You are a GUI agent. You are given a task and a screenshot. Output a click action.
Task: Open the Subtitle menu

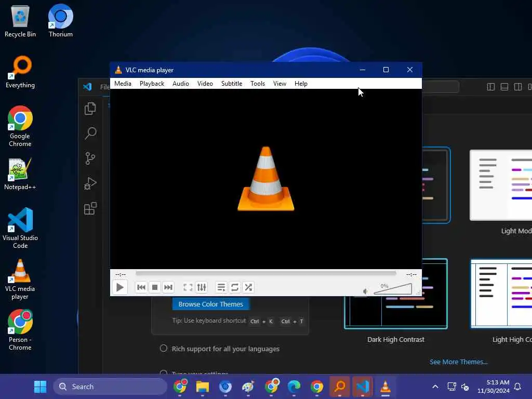tap(232, 84)
